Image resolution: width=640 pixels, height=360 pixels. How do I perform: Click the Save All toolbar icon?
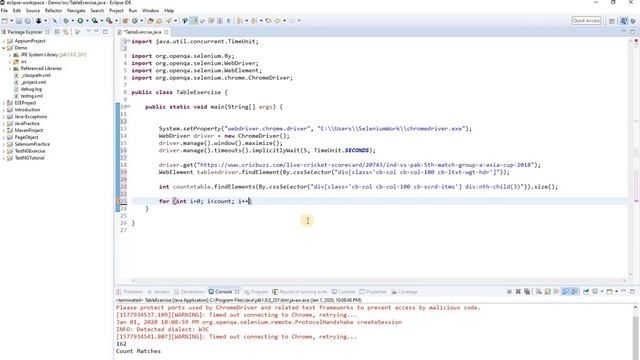click(28, 20)
